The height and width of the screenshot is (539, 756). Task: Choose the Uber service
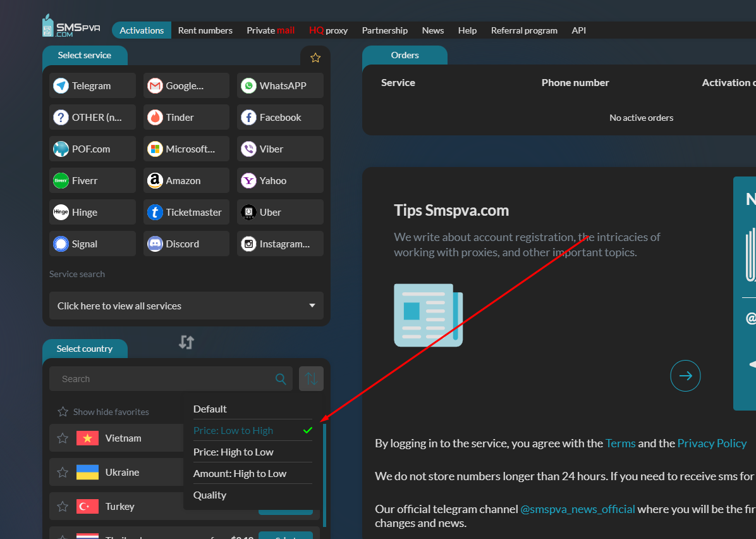point(280,212)
